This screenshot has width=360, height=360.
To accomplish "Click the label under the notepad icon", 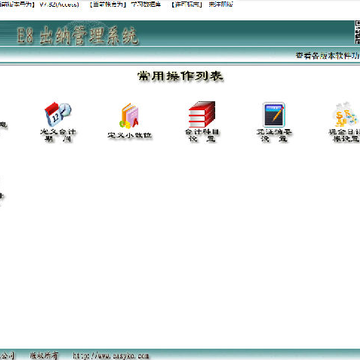I will (x=274, y=135).
